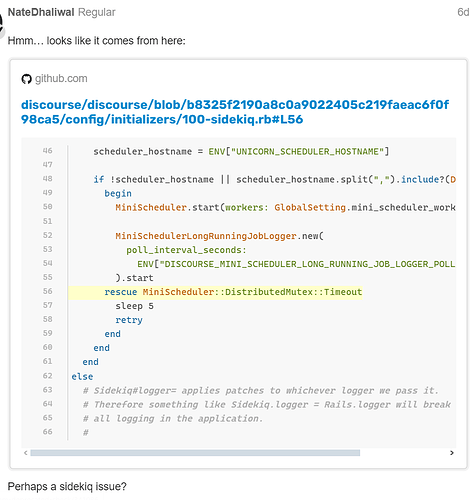476x500 pixels.
Task: Click the github.com source label
Action: click(61, 79)
